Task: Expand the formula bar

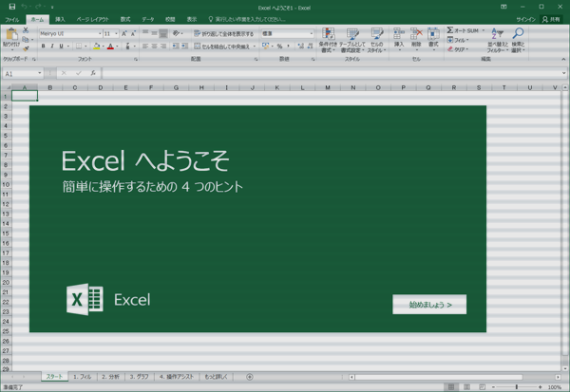Action: pos(563,73)
